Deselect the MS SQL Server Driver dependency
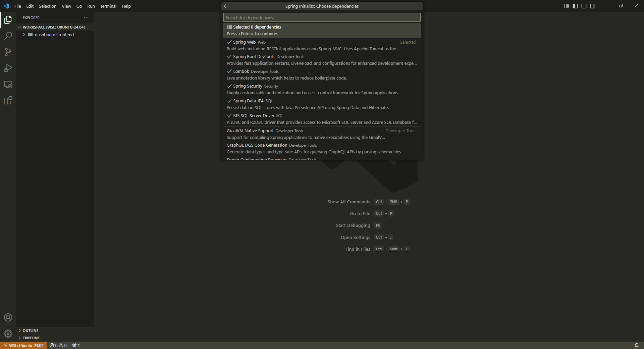Viewport: 644px width, 349px height. click(x=322, y=119)
